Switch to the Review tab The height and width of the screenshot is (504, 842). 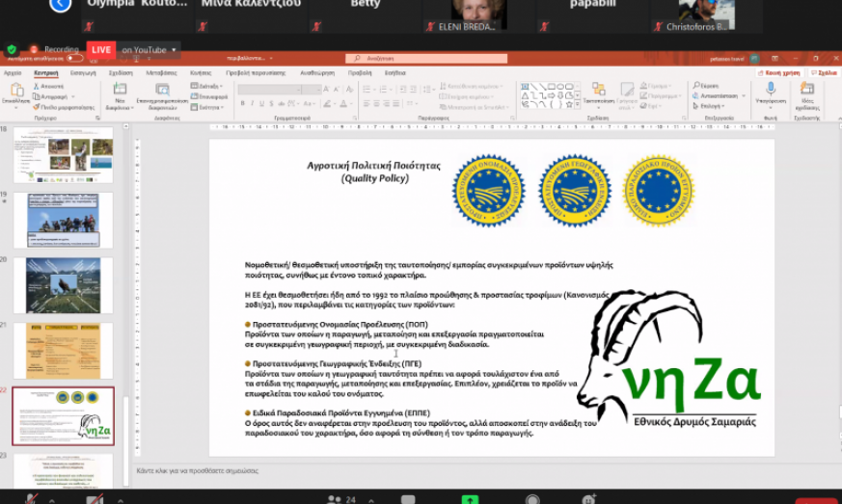click(x=316, y=72)
